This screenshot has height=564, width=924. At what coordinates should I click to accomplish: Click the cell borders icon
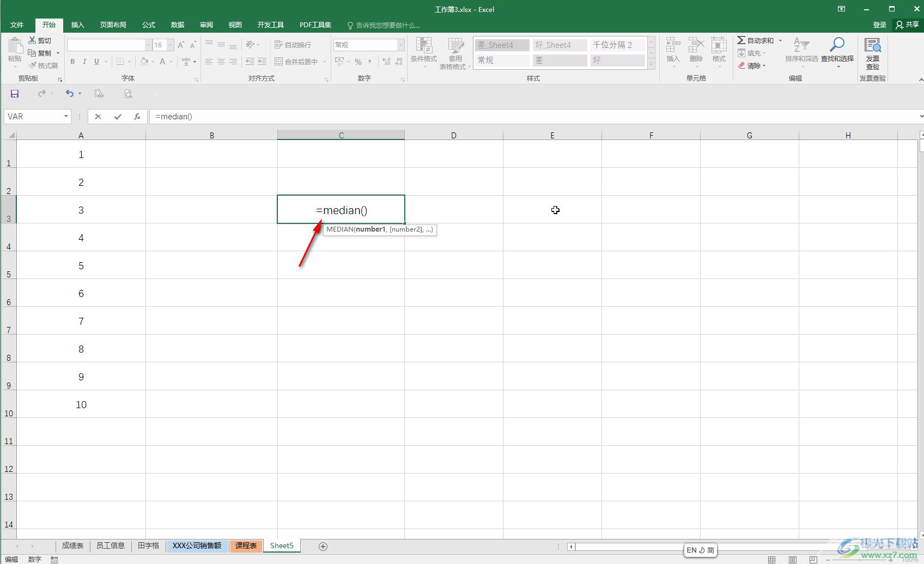coord(120,62)
